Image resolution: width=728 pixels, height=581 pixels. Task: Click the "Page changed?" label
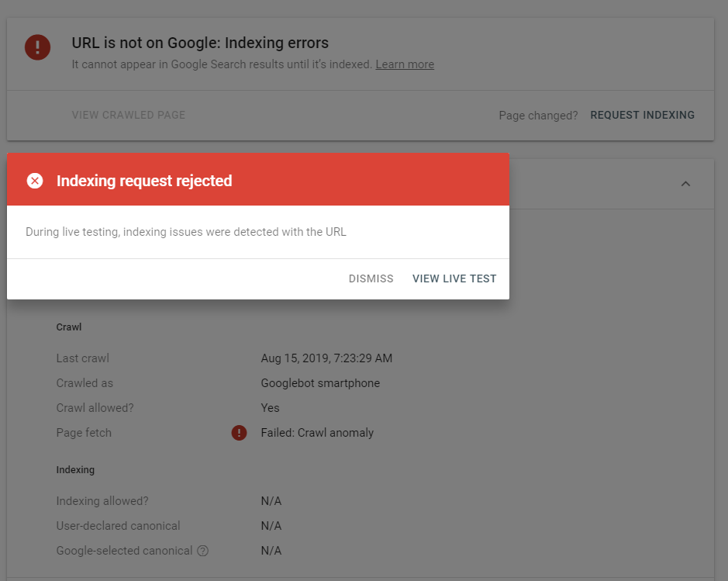[538, 116]
